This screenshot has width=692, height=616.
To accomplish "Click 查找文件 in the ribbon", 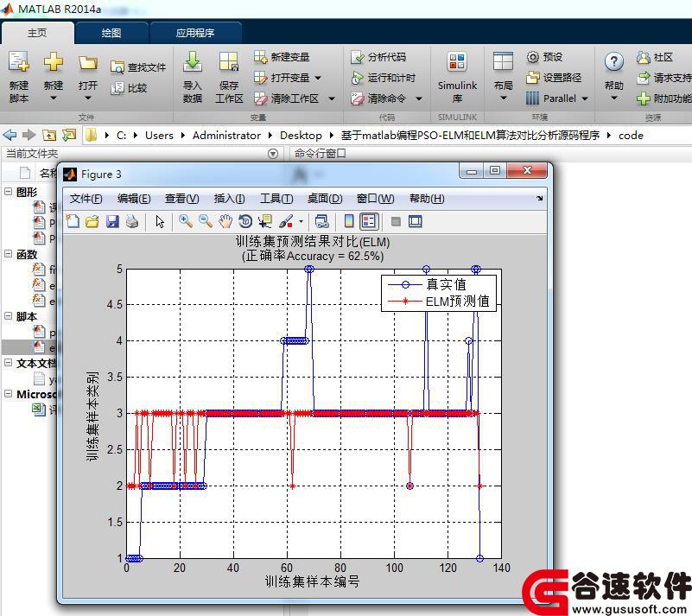I will (138, 67).
